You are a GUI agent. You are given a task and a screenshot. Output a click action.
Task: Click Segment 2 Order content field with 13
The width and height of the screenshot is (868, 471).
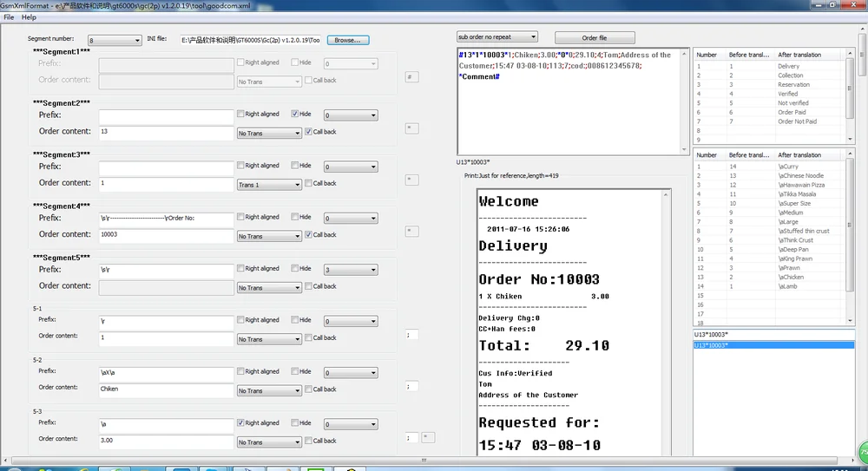coord(166,132)
